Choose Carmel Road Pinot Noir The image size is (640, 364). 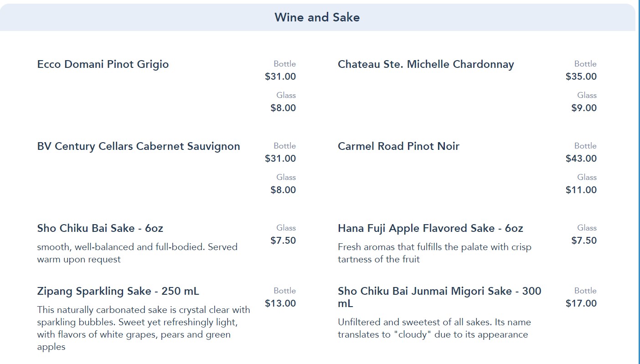398,146
